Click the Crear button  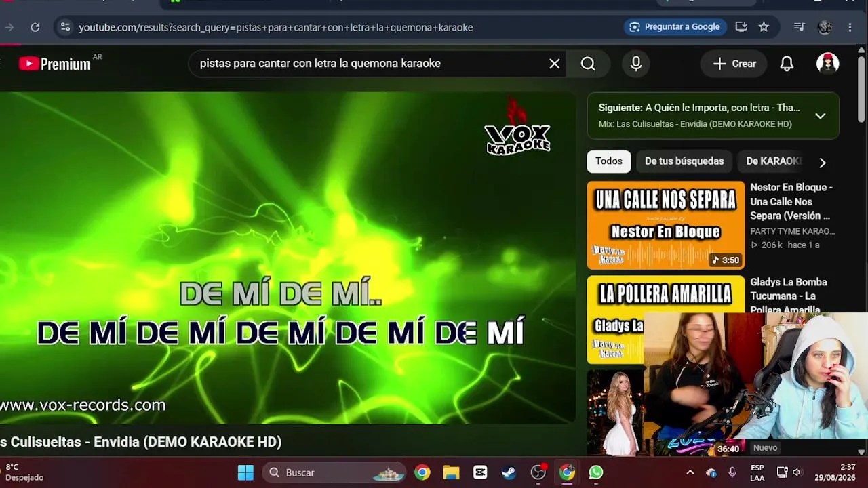click(x=734, y=64)
